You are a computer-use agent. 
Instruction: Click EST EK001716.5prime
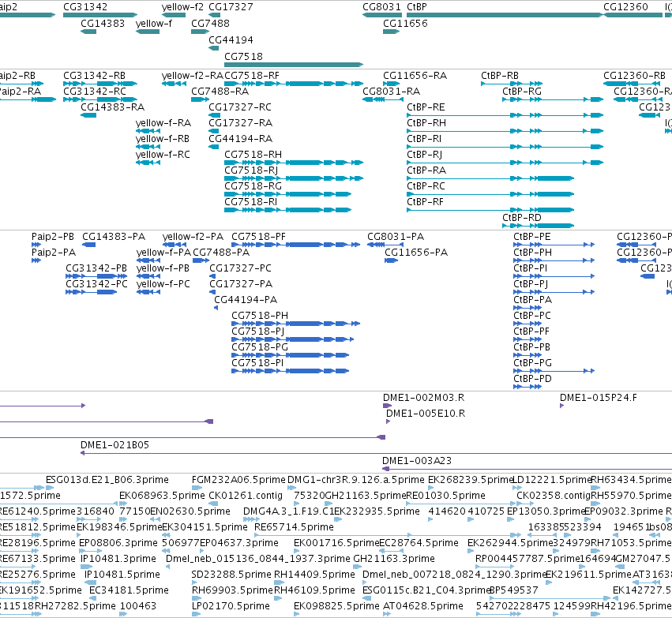click(x=336, y=543)
